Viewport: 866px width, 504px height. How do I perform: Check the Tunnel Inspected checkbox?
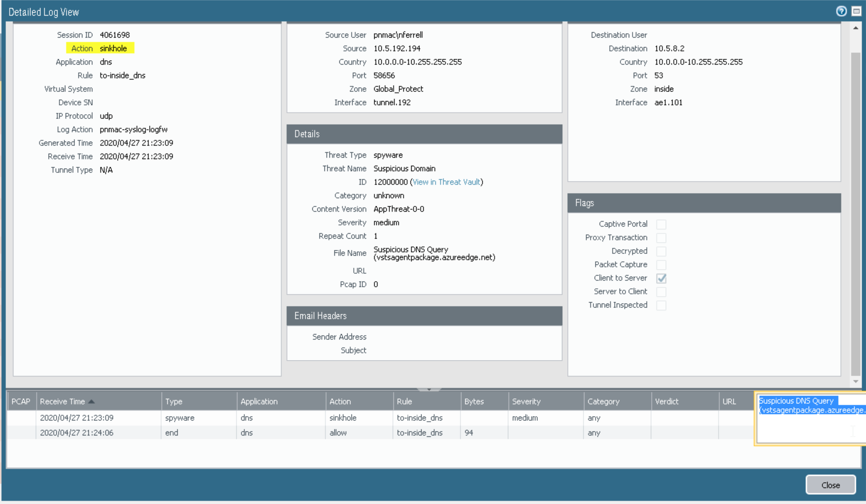click(x=661, y=305)
